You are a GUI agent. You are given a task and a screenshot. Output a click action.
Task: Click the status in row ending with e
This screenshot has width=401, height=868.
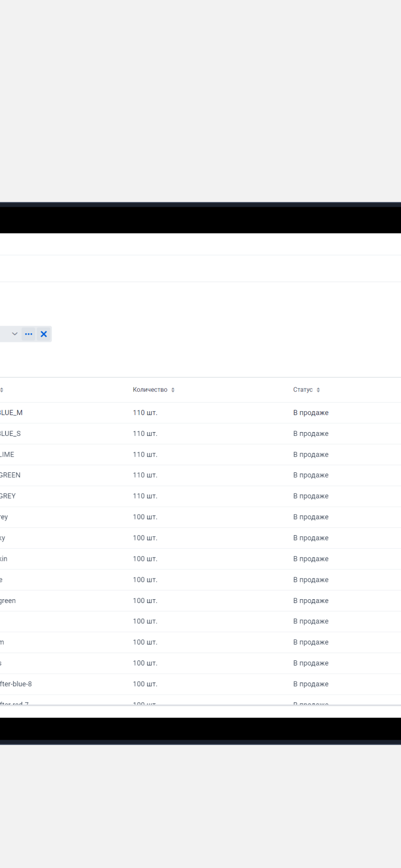(310, 580)
